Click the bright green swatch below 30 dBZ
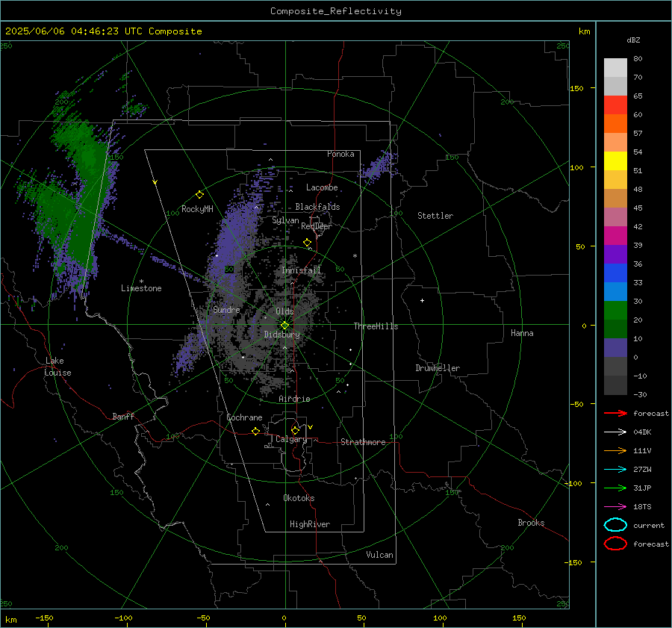The width and height of the screenshot is (672, 628). 615,311
